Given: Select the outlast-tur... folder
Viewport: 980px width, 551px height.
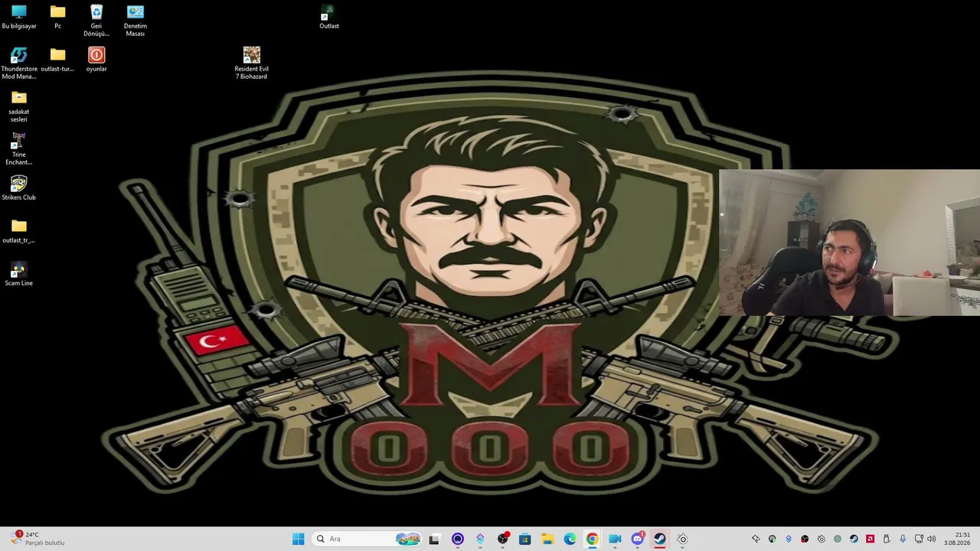Looking at the screenshot, I should click(x=57, y=60).
